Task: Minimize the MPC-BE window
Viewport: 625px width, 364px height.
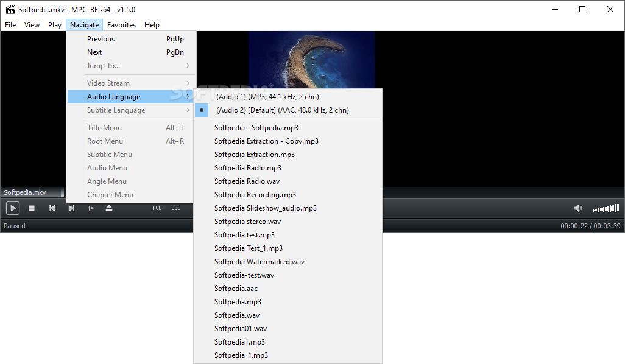Action: click(x=555, y=9)
